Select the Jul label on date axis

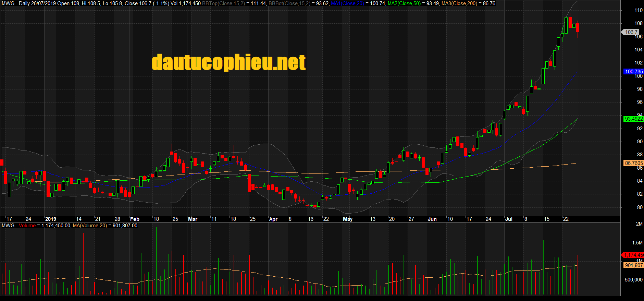click(509, 219)
